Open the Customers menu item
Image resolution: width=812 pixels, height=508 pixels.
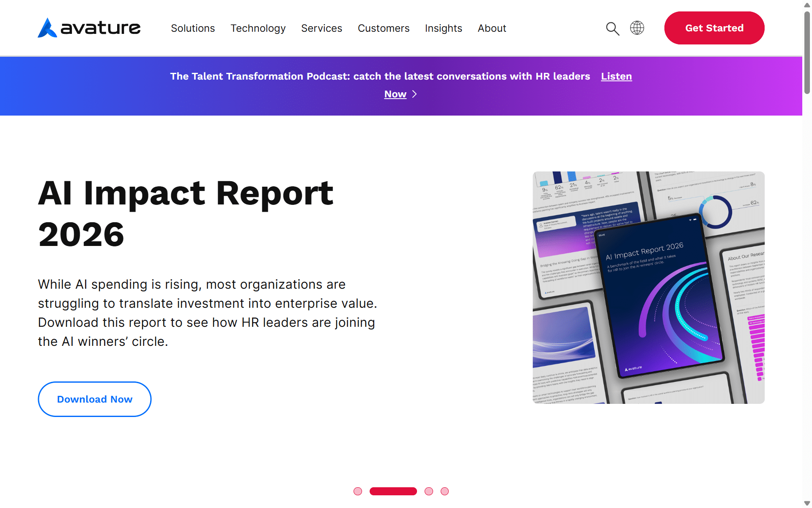(384, 28)
